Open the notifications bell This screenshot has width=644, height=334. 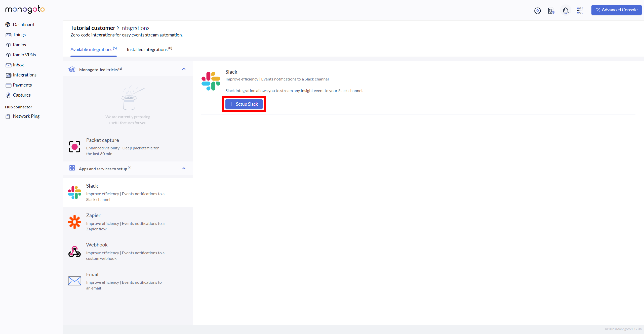pyautogui.click(x=566, y=11)
